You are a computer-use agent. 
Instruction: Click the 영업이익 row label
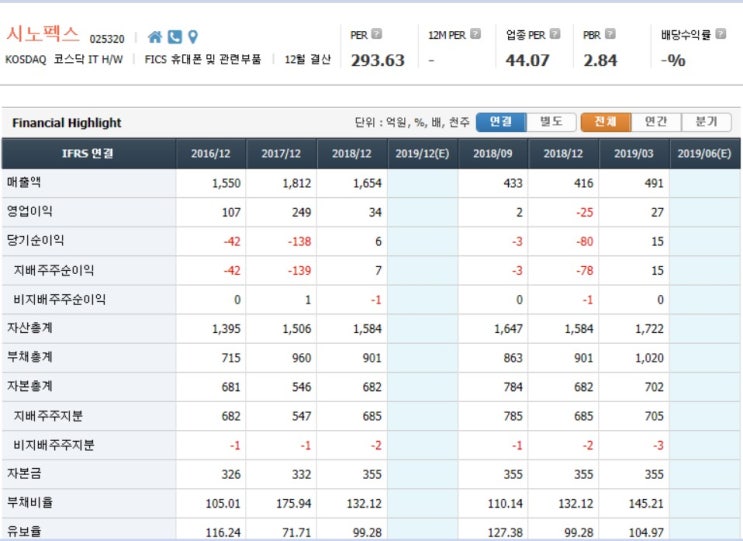click(29, 211)
